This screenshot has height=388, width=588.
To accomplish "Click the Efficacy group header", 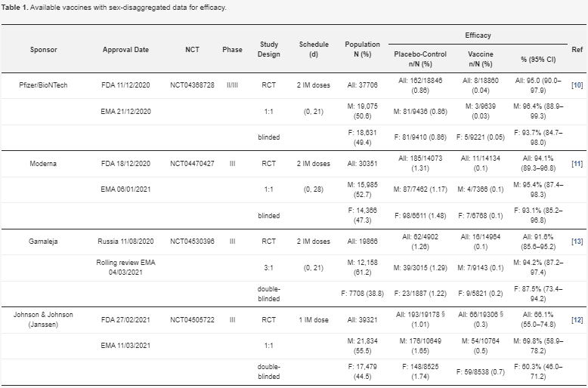I will click(478, 35).
